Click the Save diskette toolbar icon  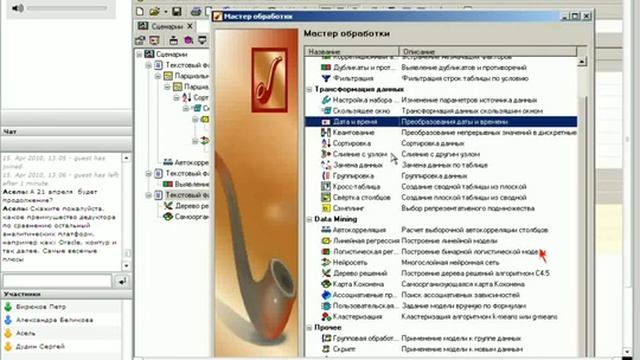click(176, 11)
